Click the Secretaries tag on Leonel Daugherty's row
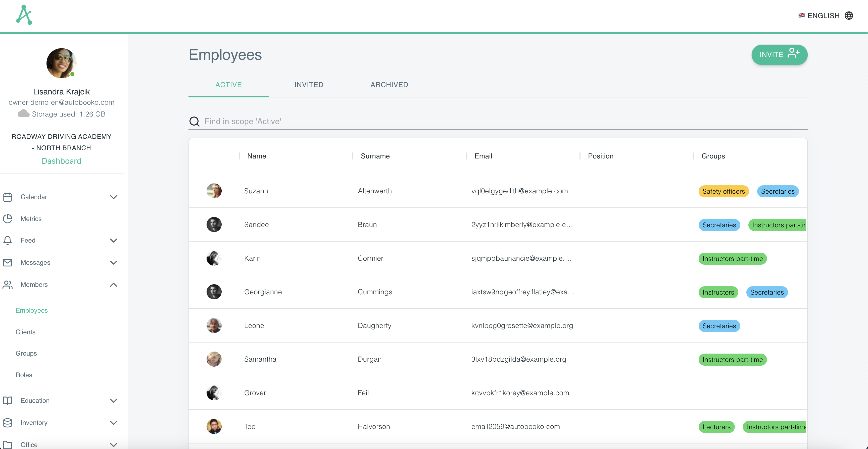The width and height of the screenshot is (868, 449). [719, 326]
